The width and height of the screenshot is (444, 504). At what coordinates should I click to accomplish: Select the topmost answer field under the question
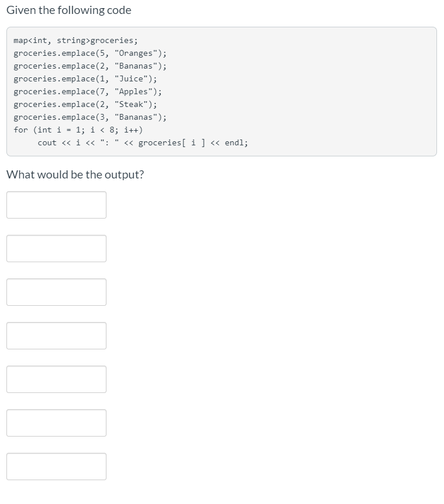pyautogui.click(x=56, y=204)
